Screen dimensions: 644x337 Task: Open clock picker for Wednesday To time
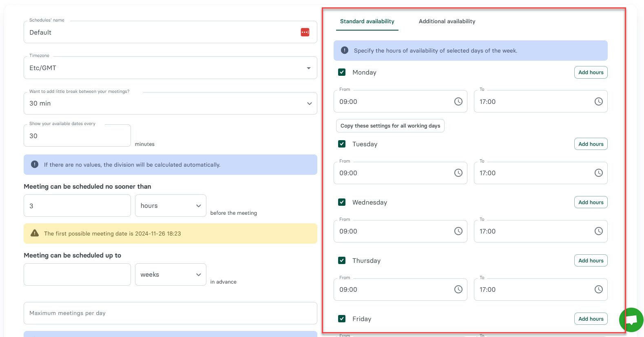click(598, 231)
